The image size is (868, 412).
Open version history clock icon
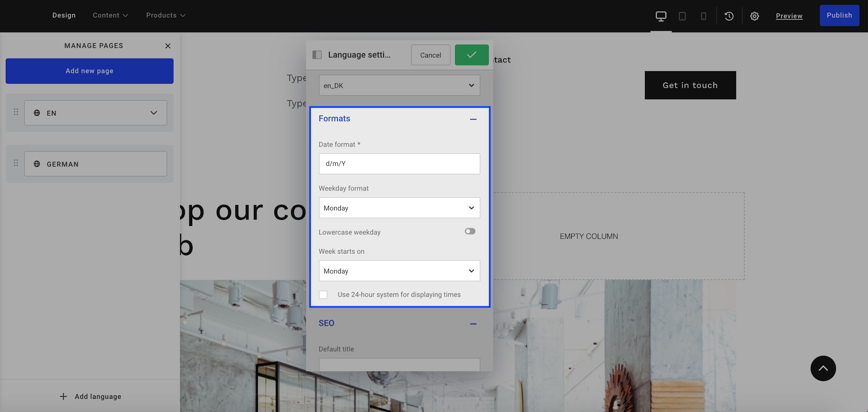coord(729,16)
